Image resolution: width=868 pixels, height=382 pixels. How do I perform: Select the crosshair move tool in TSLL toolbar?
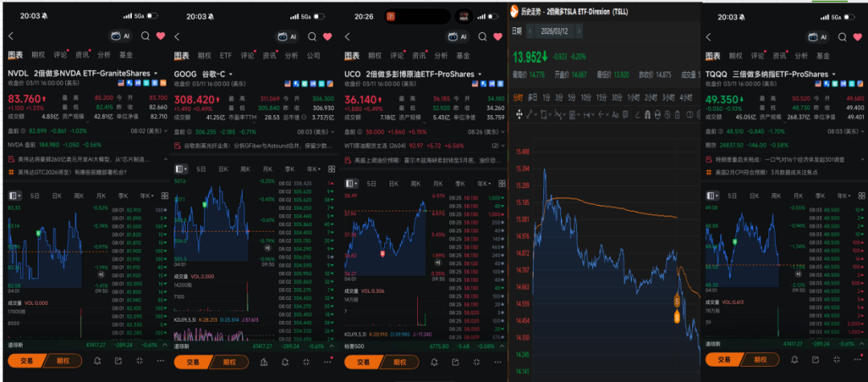(518, 114)
